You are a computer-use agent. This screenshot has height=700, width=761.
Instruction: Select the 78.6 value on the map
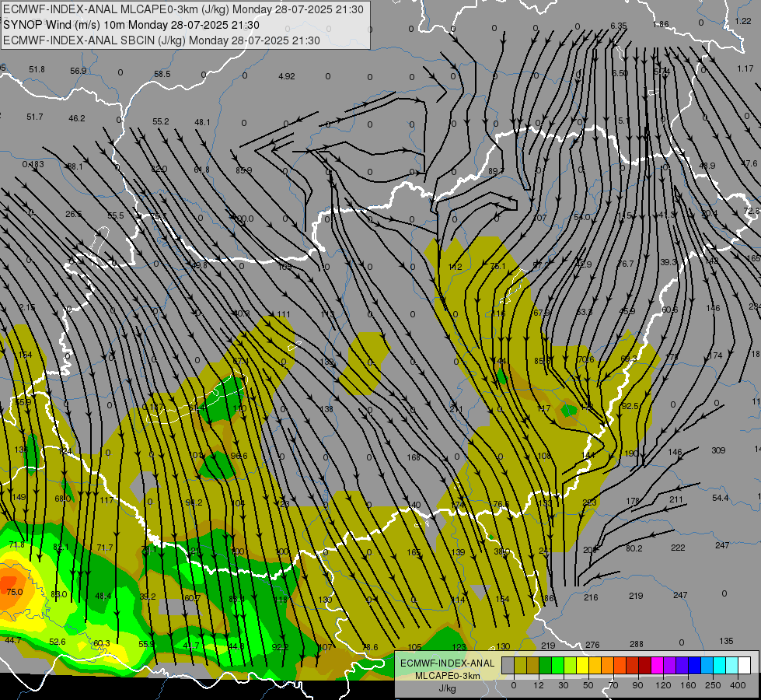(x=370, y=647)
